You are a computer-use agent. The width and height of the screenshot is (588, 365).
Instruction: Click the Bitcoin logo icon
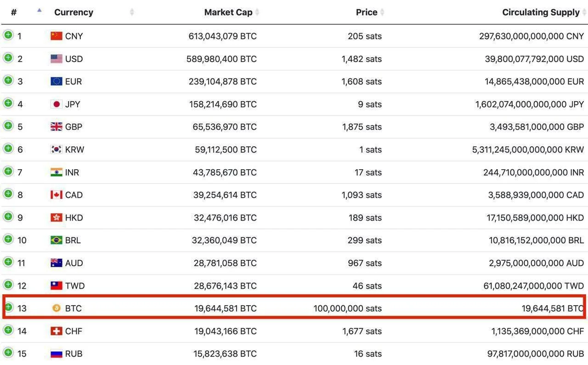57,308
